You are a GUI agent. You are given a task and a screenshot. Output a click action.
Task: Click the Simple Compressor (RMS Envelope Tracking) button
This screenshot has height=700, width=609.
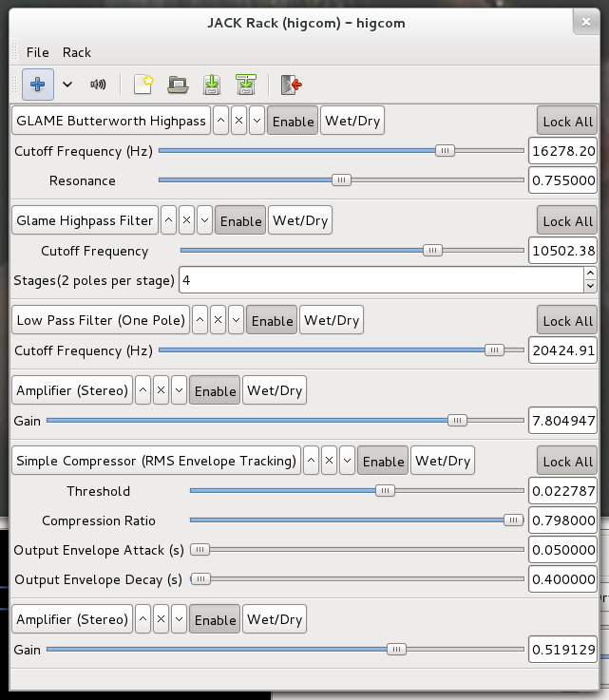(x=156, y=461)
